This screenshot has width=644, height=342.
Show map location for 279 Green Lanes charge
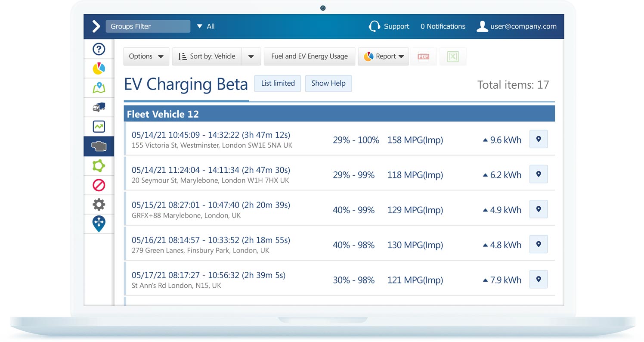coord(539,244)
